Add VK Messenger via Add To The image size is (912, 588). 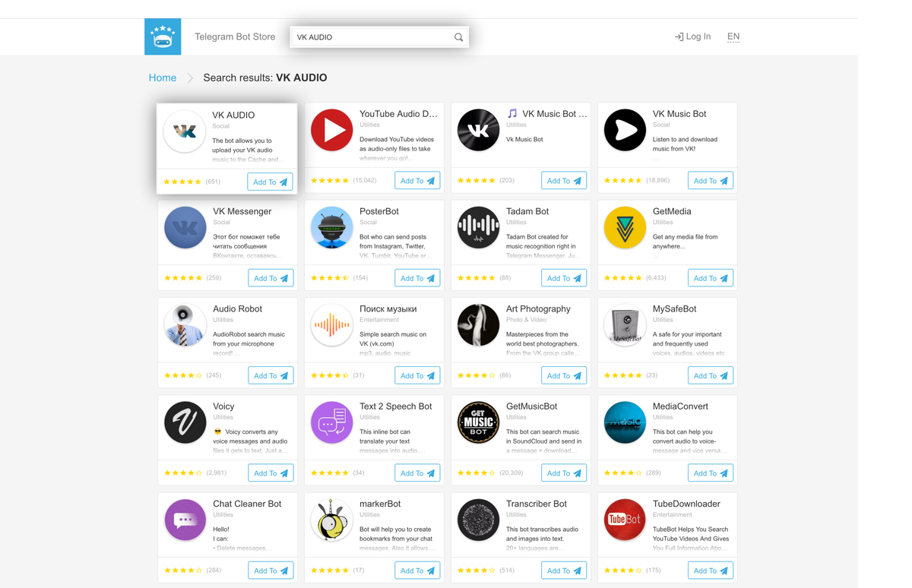271,278
